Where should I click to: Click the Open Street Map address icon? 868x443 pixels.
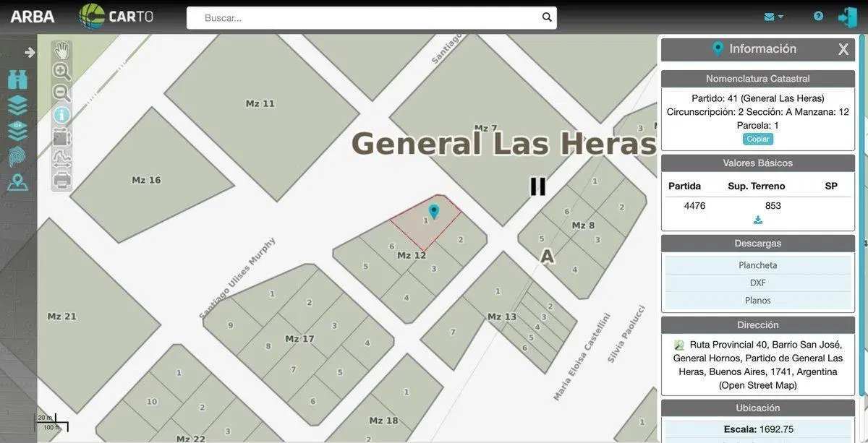[x=679, y=345]
